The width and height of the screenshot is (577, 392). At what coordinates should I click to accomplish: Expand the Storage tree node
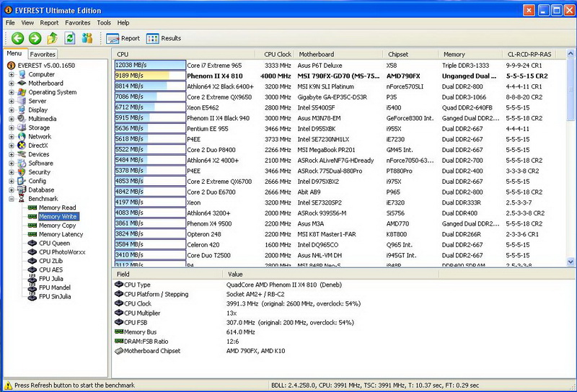[12, 128]
